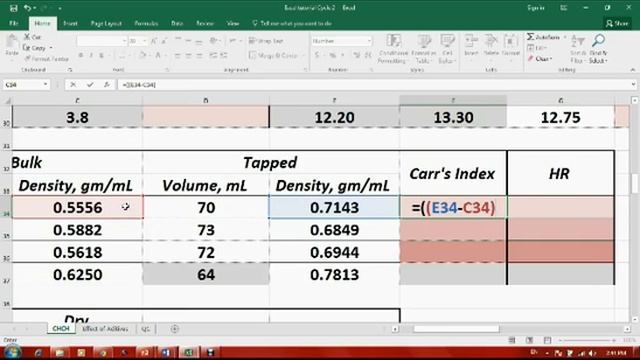Open Find & Select magnifier menu
The width and height of the screenshot is (640, 360).
(x=598, y=49)
